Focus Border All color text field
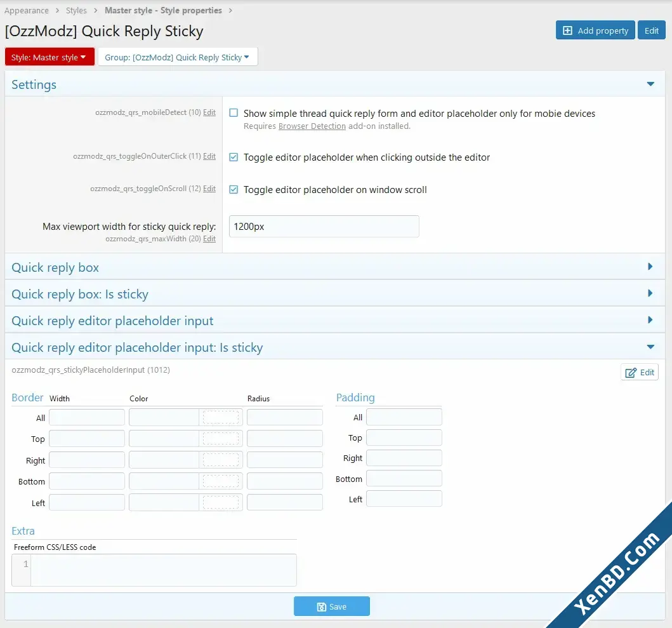 [x=164, y=417]
